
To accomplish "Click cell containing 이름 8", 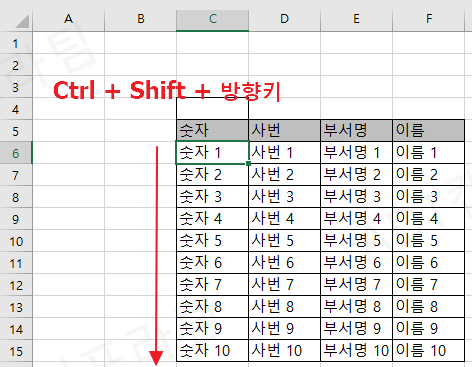I will 428,307.
